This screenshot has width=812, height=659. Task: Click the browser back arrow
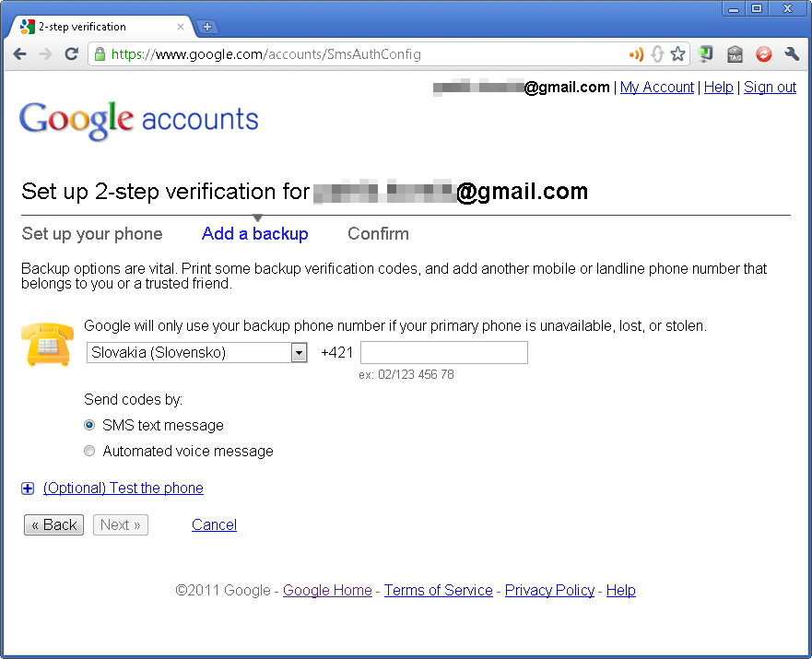click(x=19, y=53)
